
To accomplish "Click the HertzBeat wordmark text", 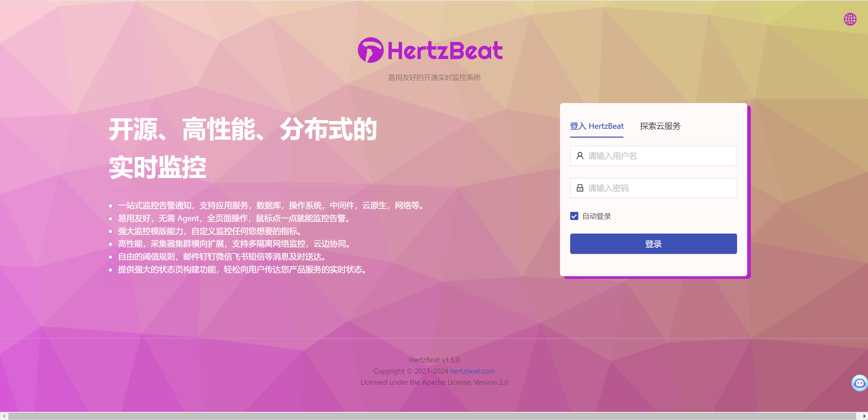I will tap(445, 51).
